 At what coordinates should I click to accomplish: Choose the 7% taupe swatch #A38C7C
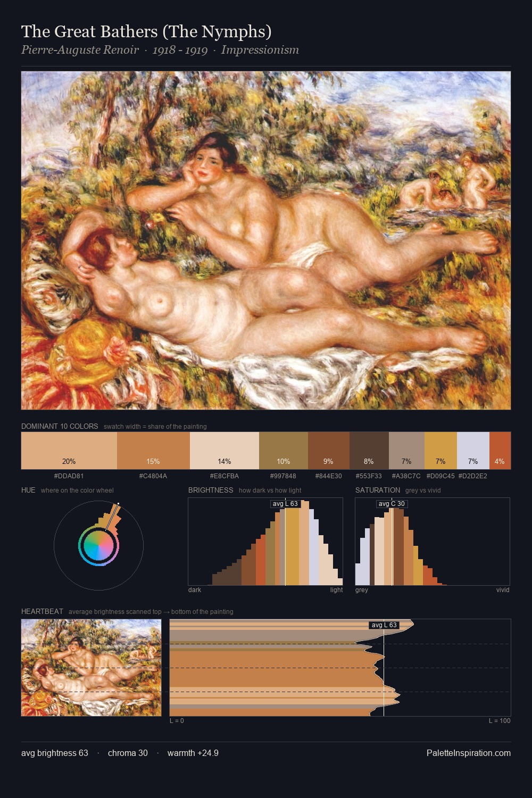tap(406, 451)
